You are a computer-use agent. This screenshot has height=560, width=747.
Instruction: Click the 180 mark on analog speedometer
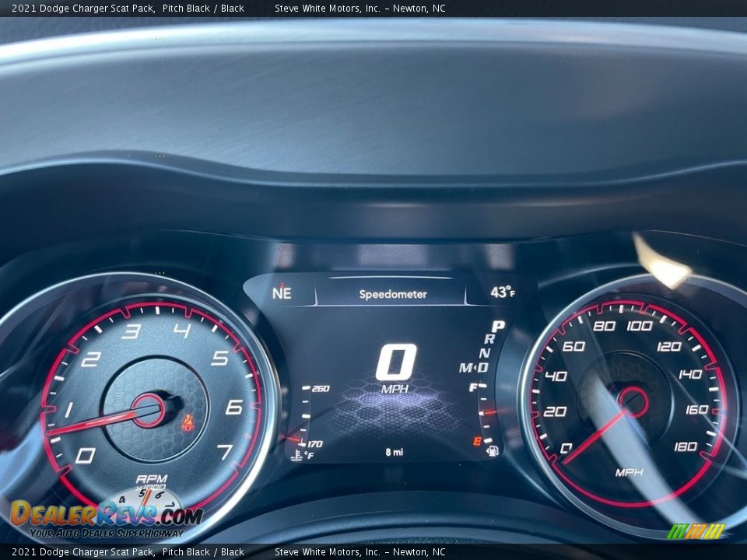686,446
